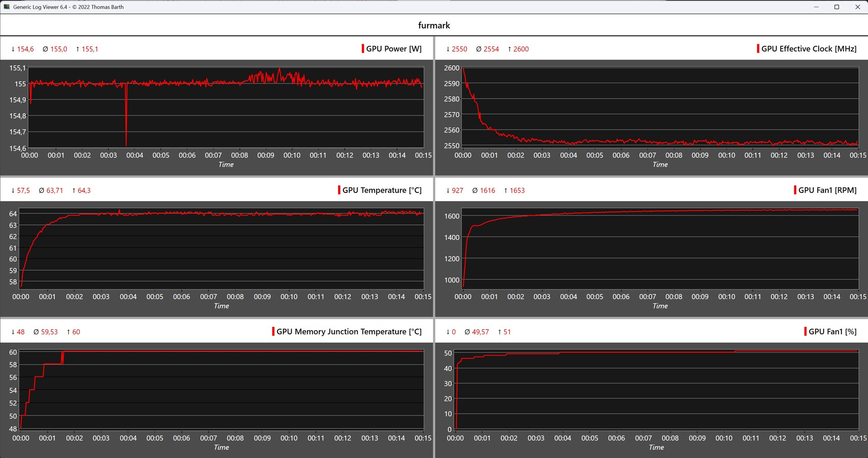This screenshot has width=868, height=458.
Task: Click the GPU Fan1 [%] chart title text
Action: [x=832, y=332]
